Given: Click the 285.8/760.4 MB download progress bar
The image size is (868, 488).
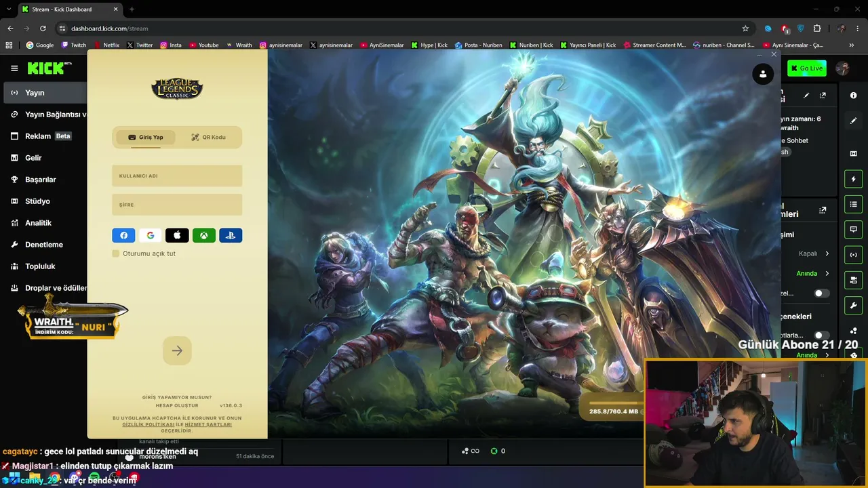Looking at the screenshot, I should click(614, 403).
